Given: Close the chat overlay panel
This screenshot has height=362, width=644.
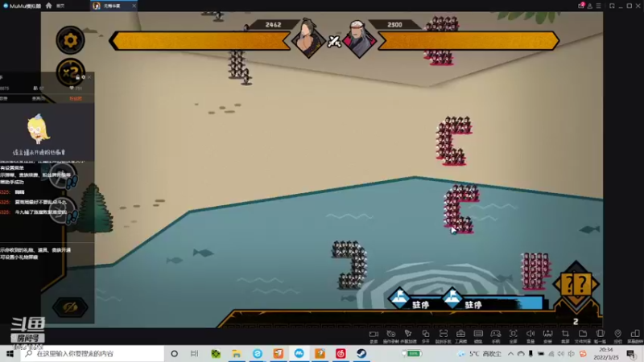Looking at the screenshot, I should (x=89, y=77).
